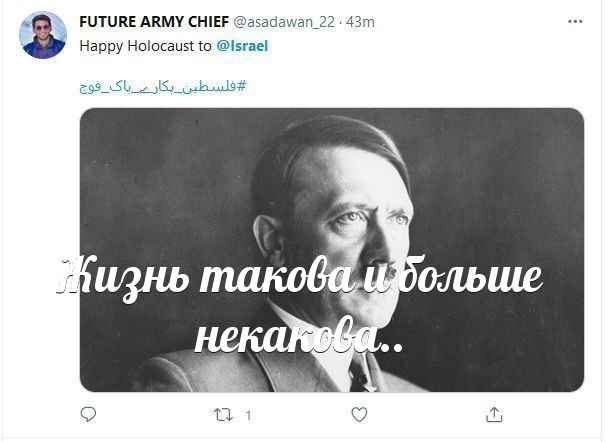View the retweet count number 1
Screen dimensions: 605x442
pos(248,415)
